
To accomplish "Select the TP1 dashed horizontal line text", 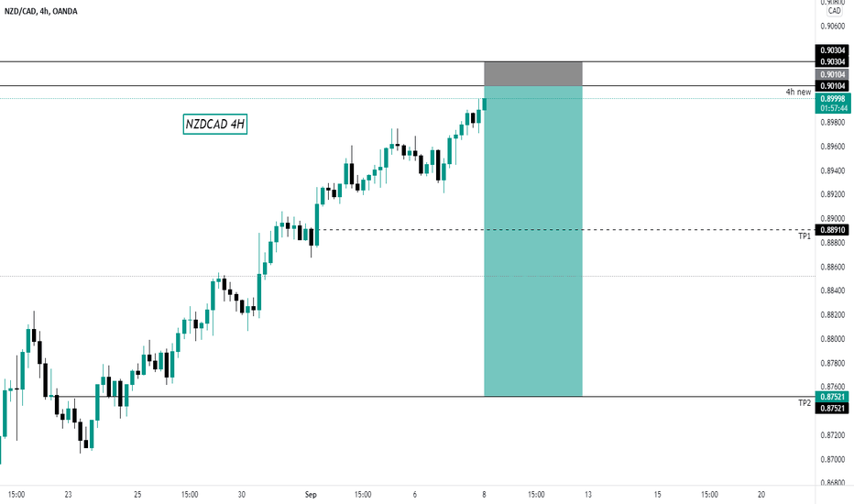I will click(805, 236).
